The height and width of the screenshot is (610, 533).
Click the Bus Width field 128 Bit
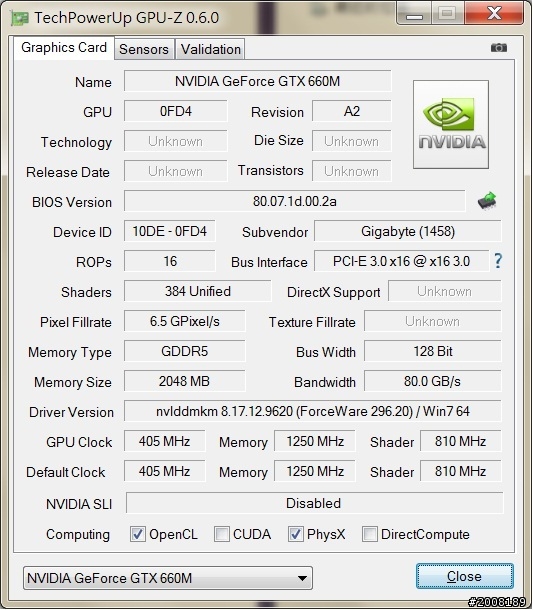point(433,351)
